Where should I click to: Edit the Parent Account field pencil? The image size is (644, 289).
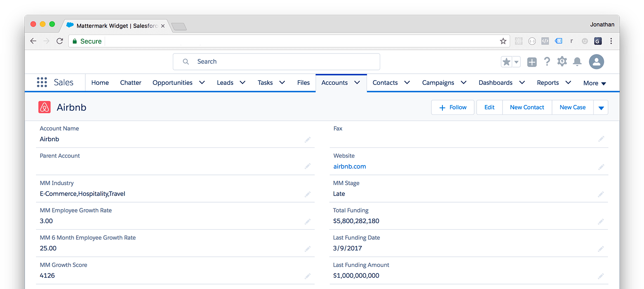tap(308, 167)
